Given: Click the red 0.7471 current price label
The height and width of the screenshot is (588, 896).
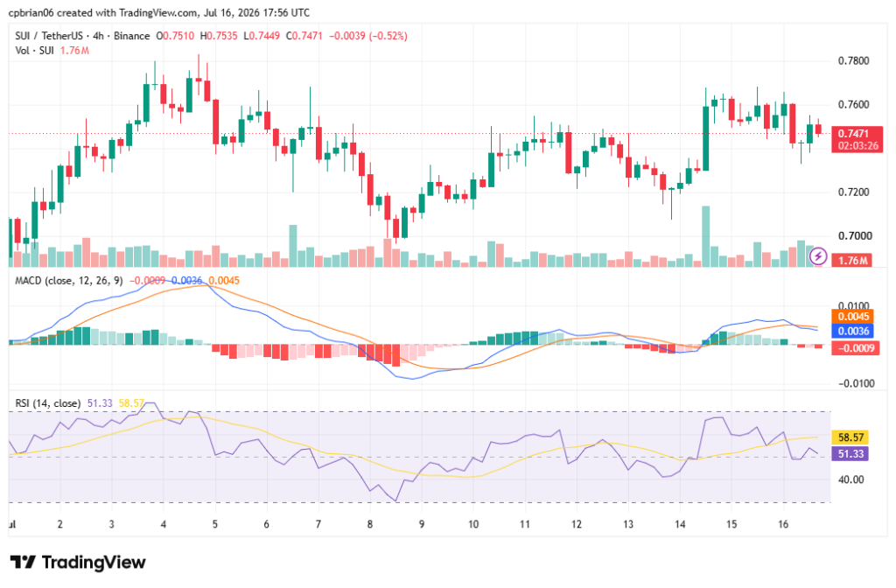Looking at the screenshot, I should (853, 134).
